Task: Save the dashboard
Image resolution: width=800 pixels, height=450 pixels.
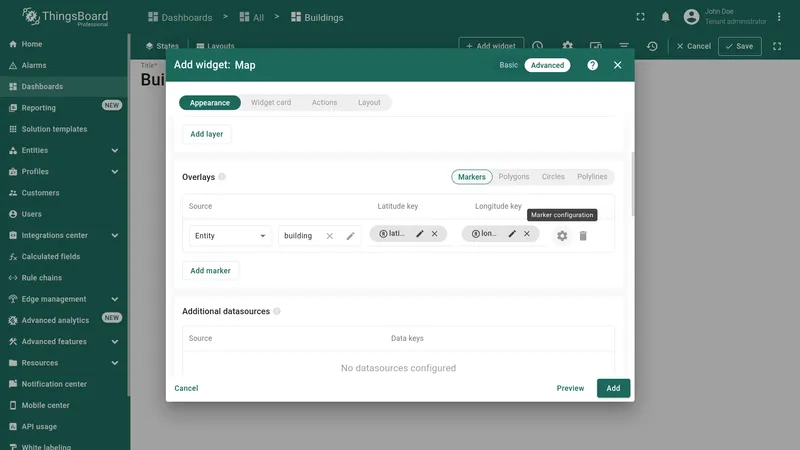Action: coord(739,46)
